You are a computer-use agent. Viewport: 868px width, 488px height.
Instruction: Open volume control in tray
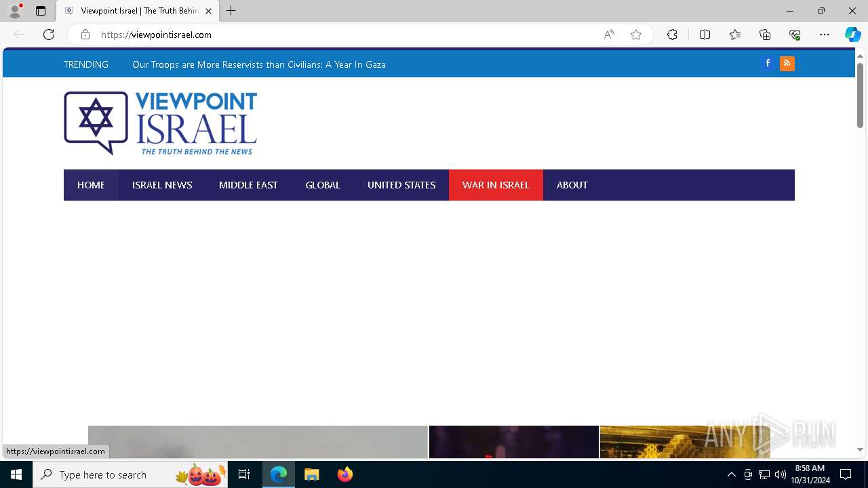[x=781, y=474]
